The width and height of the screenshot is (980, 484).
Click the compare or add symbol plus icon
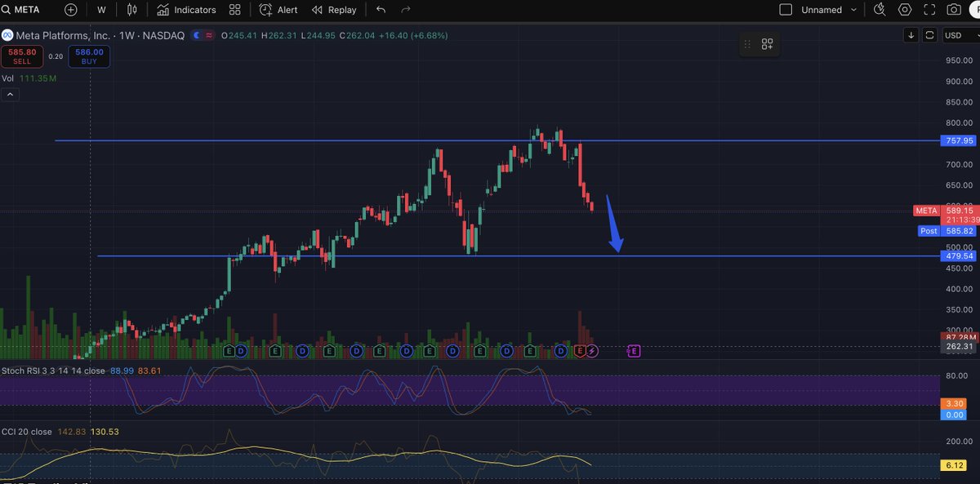coord(71,10)
